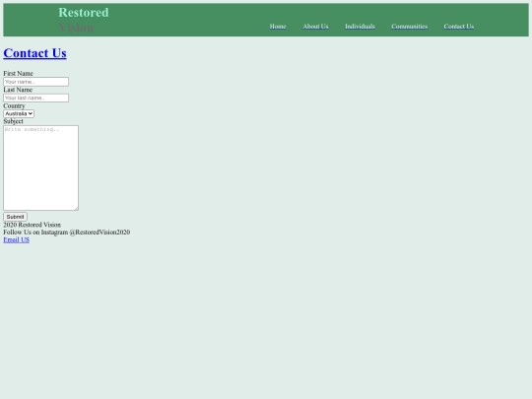Focus the First Name input field
Image resolution: width=532 pixels, height=399 pixels.
point(36,82)
